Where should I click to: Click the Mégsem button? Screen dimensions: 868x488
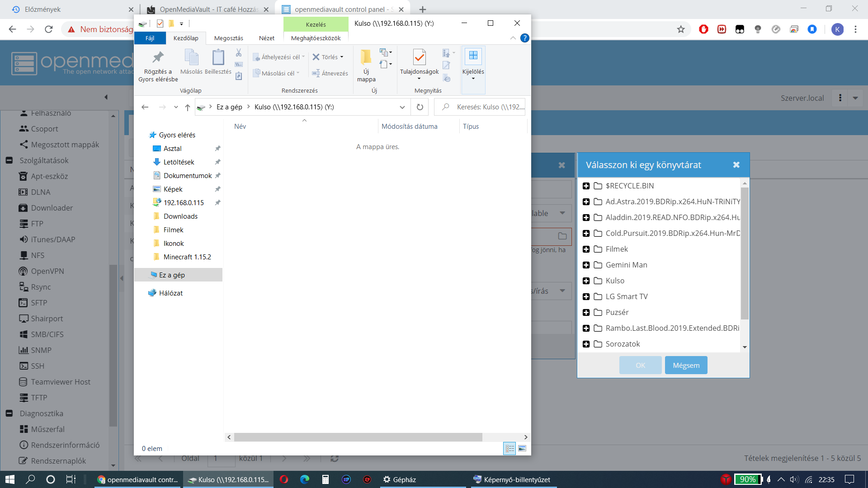686,365
